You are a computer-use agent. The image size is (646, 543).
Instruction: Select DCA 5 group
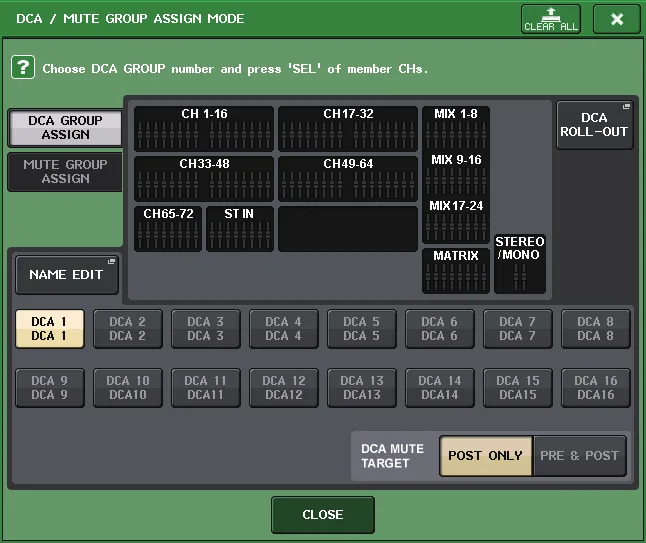[x=361, y=329]
